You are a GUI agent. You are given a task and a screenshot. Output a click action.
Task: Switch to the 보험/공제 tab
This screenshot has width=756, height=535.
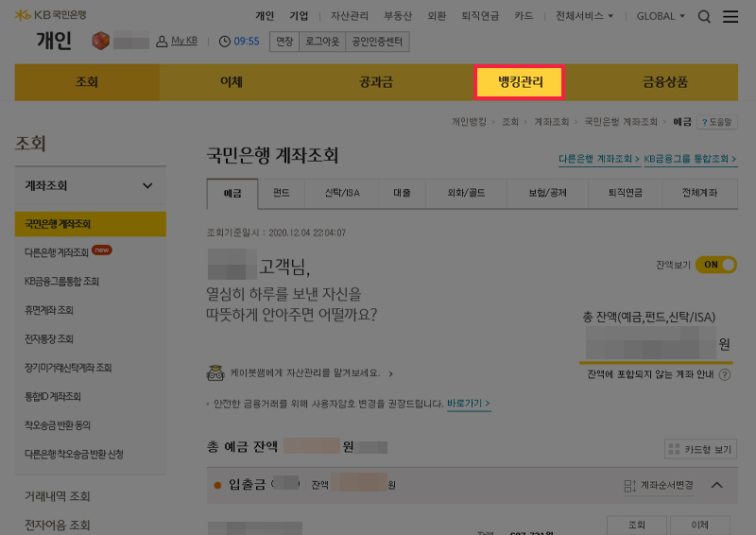pyautogui.click(x=548, y=193)
